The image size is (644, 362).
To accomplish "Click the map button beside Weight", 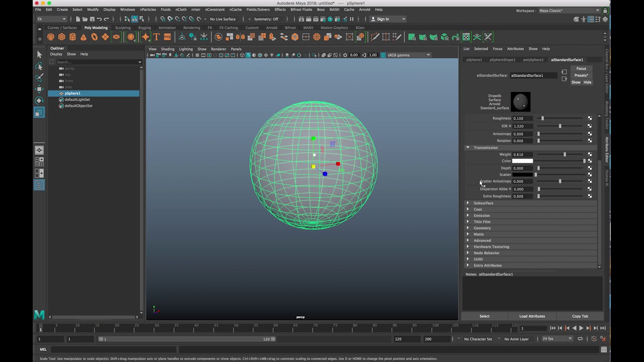I will point(590,154).
